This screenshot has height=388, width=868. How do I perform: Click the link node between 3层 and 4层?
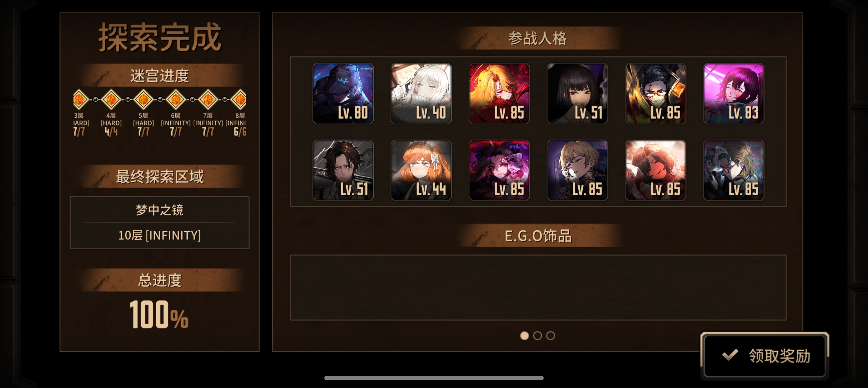pyautogui.click(x=96, y=100)
